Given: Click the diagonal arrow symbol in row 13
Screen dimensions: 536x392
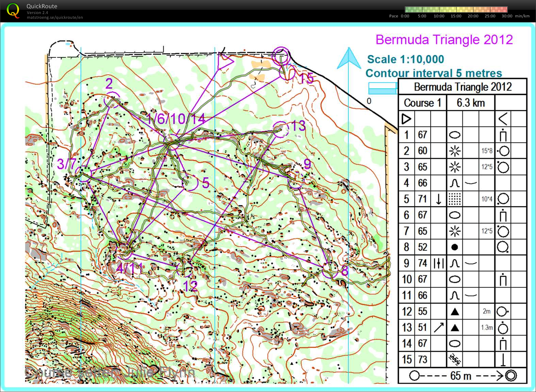Looking at the screenshot, I should pyautogui.click(x=438, y=327).
